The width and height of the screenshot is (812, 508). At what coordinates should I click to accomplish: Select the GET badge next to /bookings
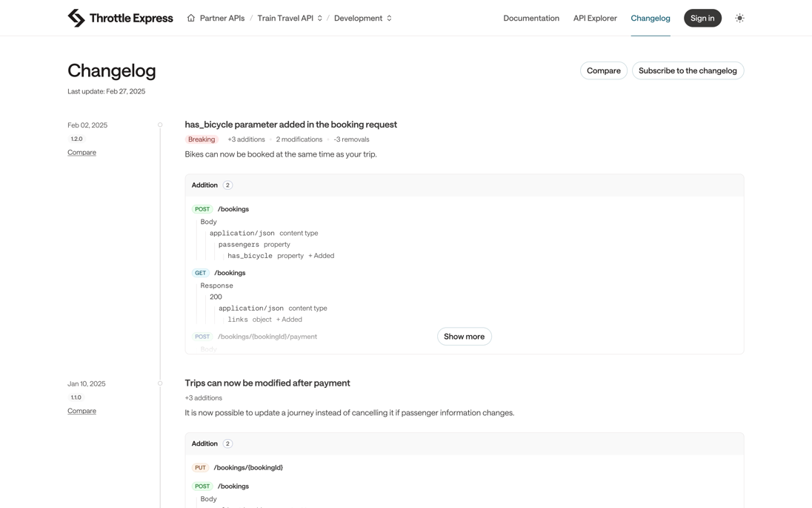point(200,272)
